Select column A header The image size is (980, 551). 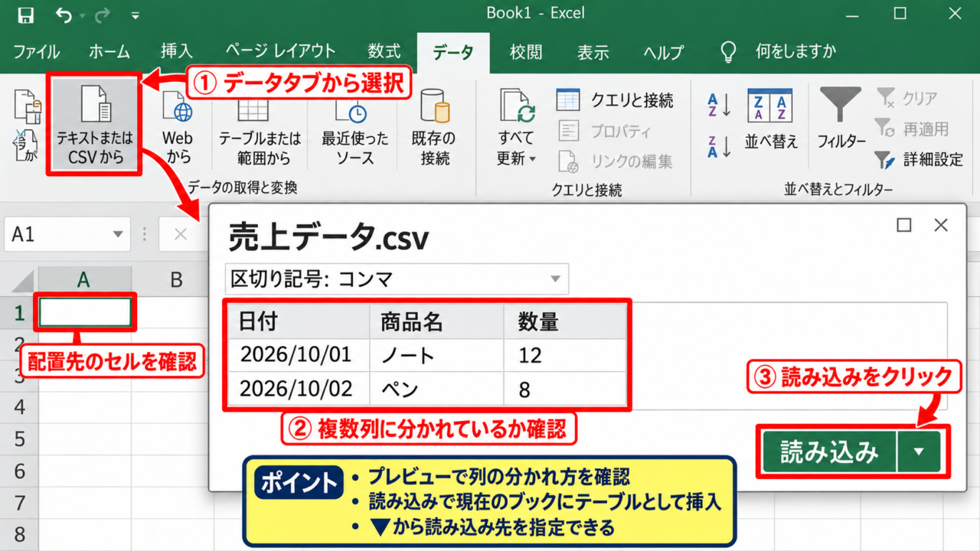[83, 280]
